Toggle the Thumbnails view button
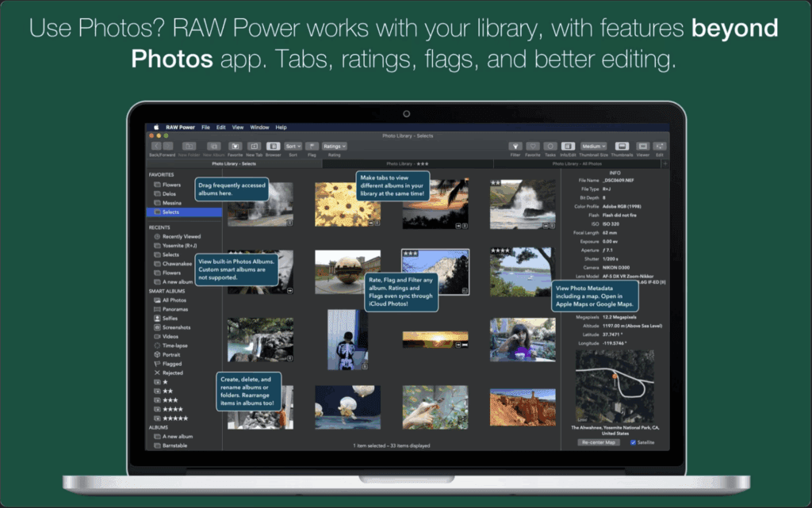 click(x=622, y=147)
